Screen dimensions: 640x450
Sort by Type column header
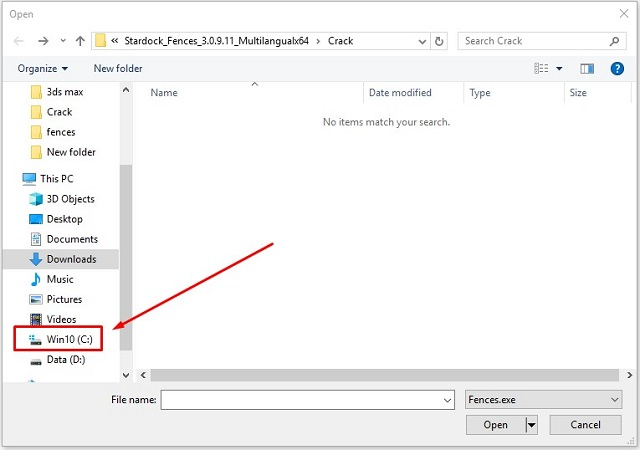[x=480, y=93]
